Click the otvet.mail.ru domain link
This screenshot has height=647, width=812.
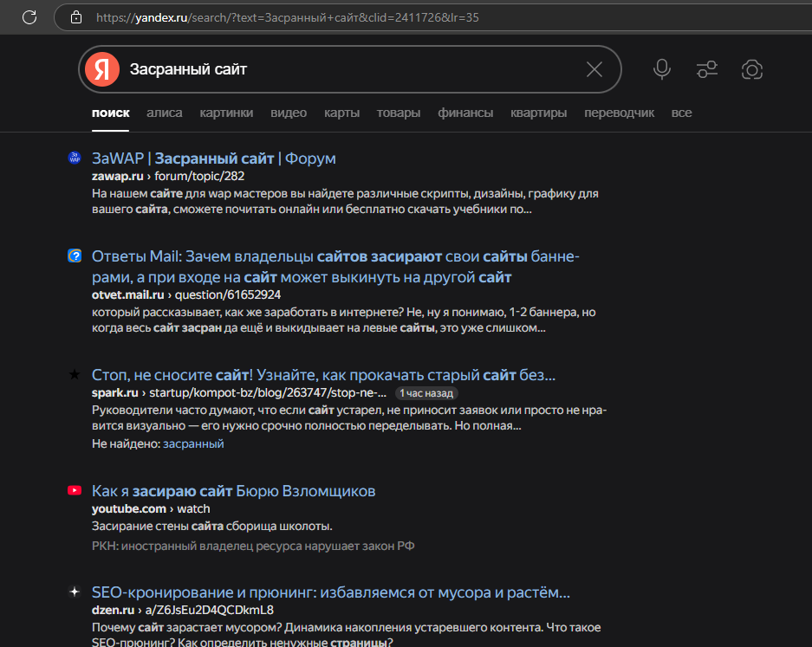coord(128,294)
